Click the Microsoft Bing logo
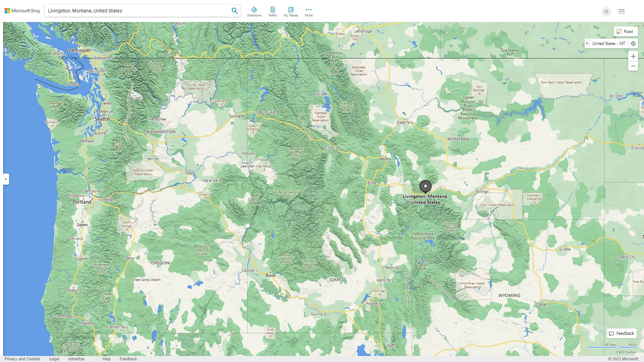This screenshot has width=644, height=362. pos(21,10)
